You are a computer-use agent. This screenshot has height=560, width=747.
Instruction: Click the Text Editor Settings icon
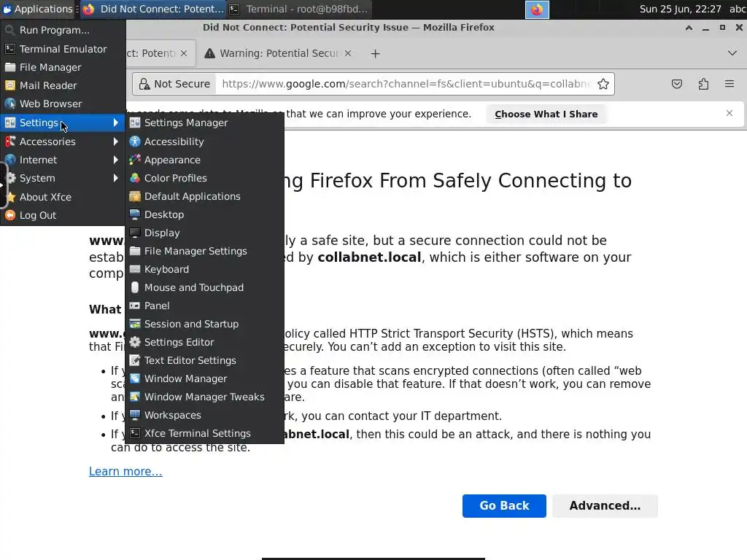click(135, 360)
